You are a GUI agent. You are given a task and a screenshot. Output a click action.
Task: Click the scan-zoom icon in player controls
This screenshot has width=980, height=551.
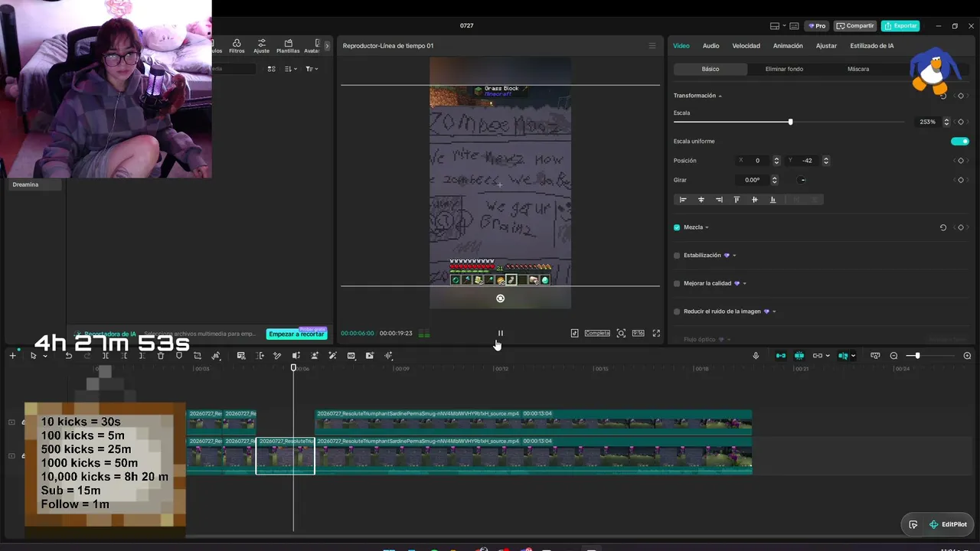pyautogui.click(x=621, y=334)
